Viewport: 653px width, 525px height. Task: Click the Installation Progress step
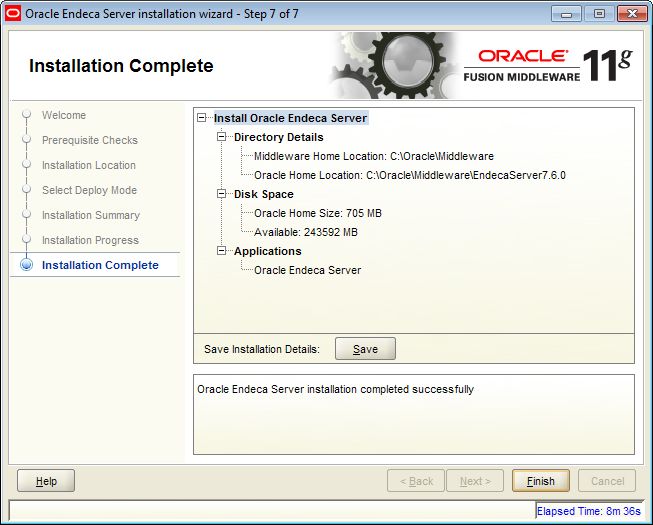click(x=90, y=240)
